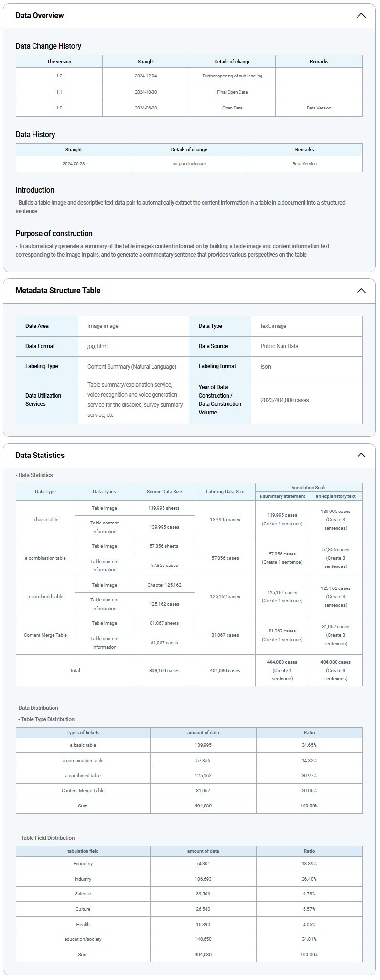Select 'Further opening of sub-labeling' cell

232,76
